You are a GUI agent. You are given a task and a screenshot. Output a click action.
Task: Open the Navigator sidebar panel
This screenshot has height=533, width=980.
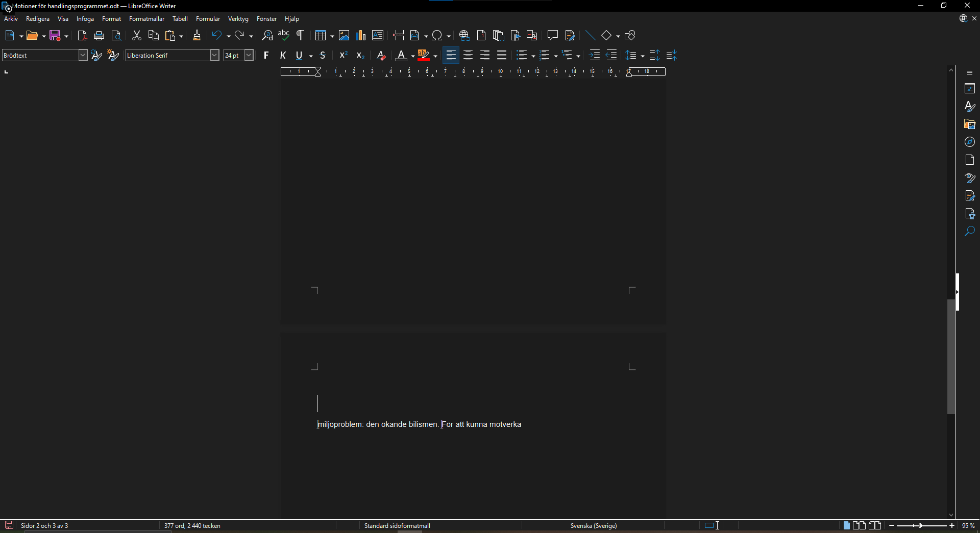pyautogui.click(x=970, y=142)
